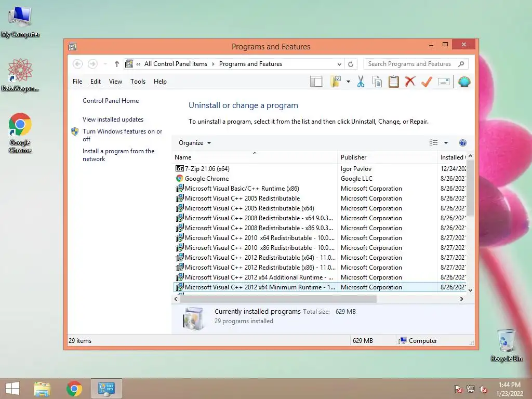Viewport: 532px width, 399px height.
Task: Click the red X Delete toolbar icon
Action: [410, 82]
